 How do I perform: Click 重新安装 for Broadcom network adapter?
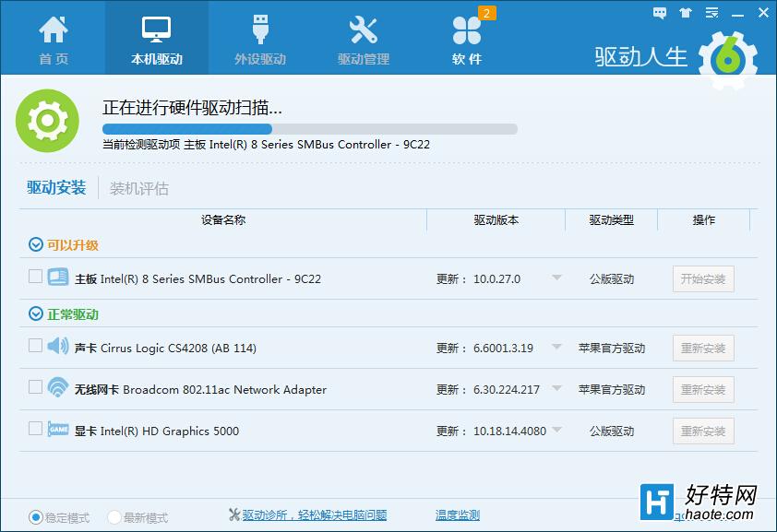pos(703,390)
